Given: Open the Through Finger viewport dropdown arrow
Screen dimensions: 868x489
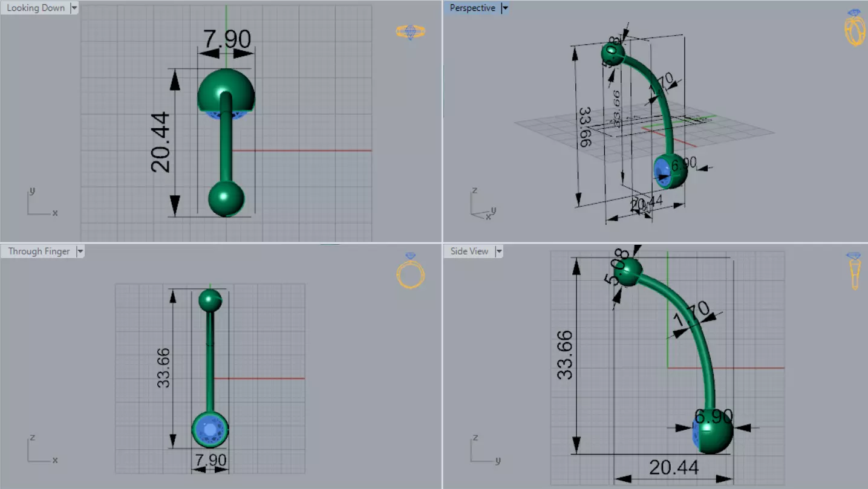Looking at the screenshot, I should tap(80, 251).
